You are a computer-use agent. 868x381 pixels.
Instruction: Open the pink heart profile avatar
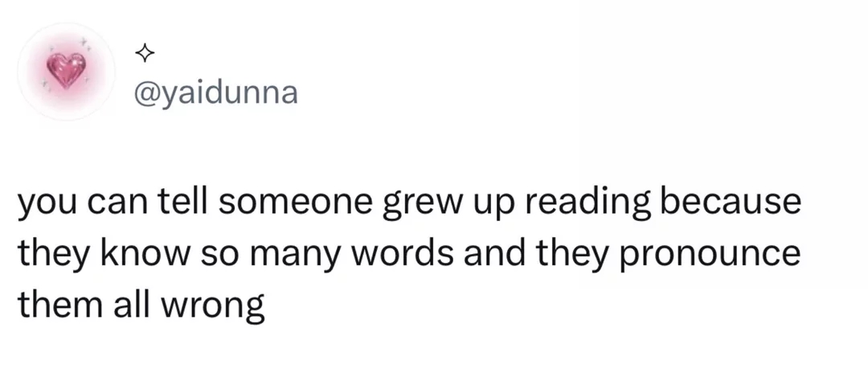[x=66, y=72]
